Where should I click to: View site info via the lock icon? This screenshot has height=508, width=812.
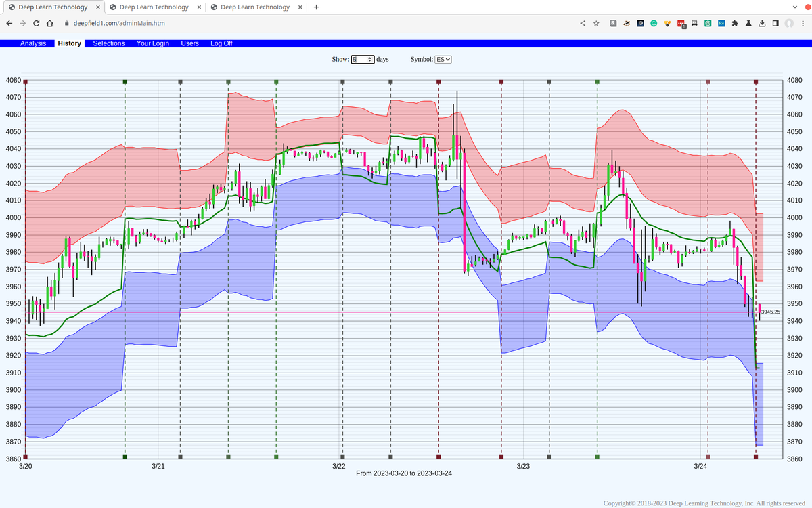66,23
